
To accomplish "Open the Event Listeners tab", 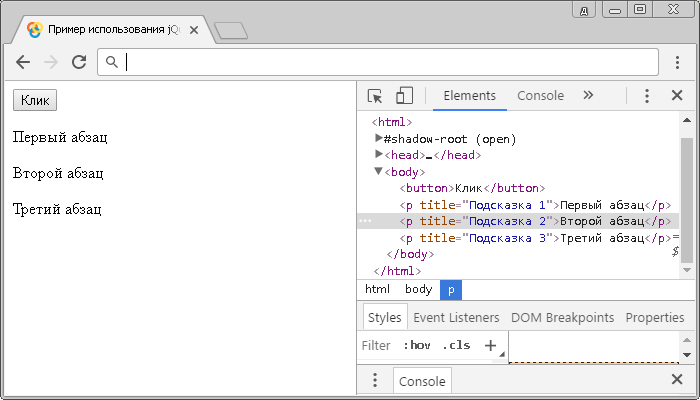I will point(456,317).
